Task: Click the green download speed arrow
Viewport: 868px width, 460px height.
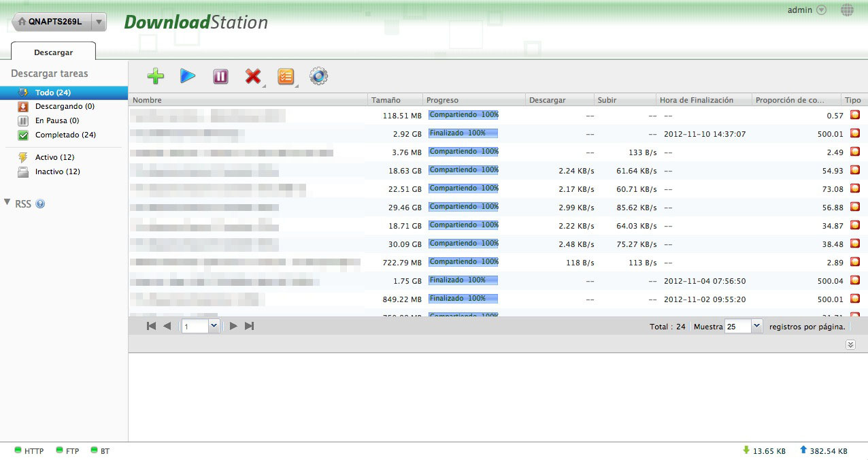Action: (746, 450)
